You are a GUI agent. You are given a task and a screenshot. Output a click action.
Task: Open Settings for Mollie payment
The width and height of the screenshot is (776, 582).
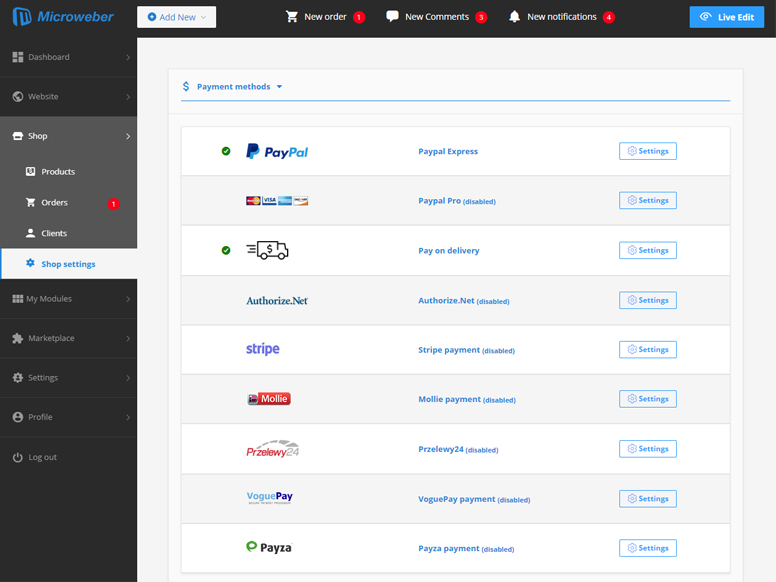click(x=648, y=399)
